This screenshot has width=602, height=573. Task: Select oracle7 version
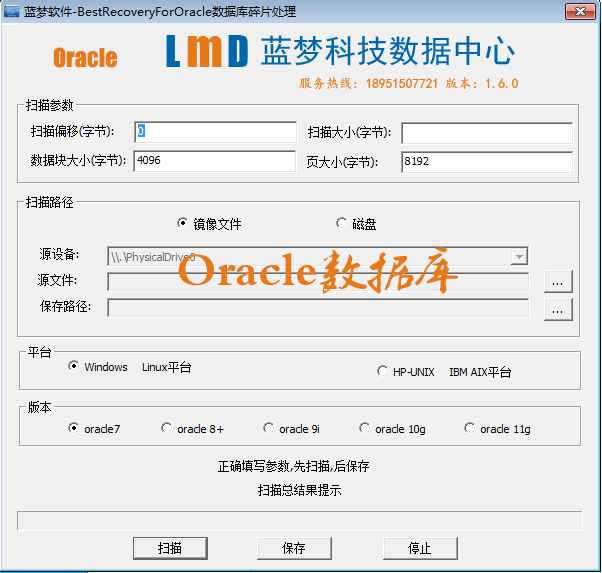pyautogui.click(x=74, y=428)
